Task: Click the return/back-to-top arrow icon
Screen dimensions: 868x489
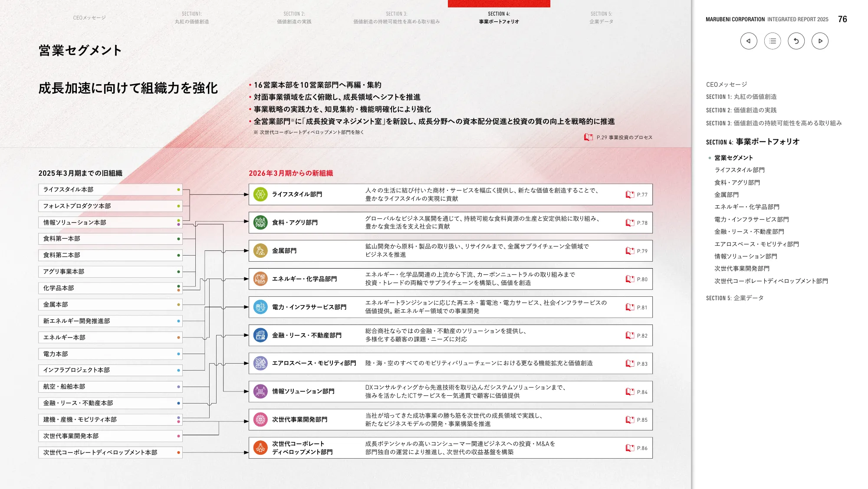Action: pos(796,40)
